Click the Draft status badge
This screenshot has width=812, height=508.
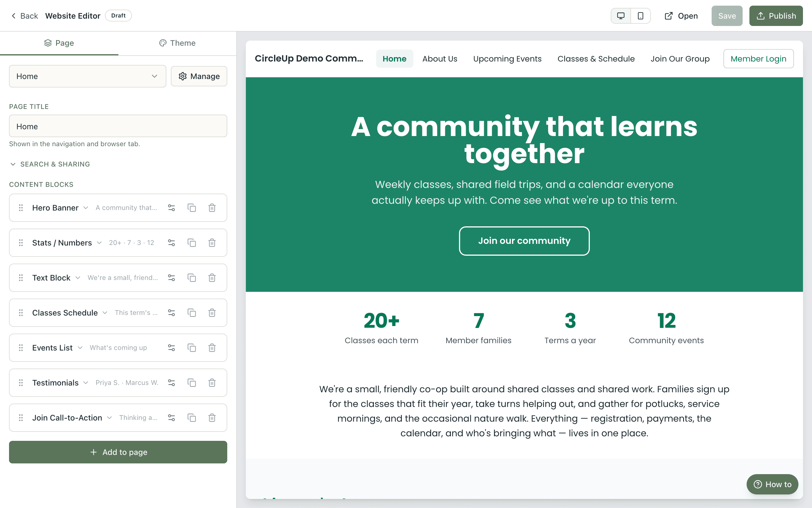(x=118, y=16)
